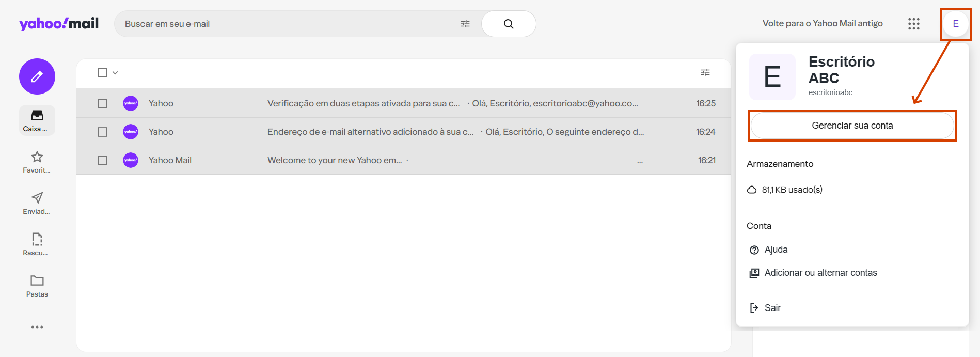Select Sair to sign out

click(x=772, y=308)
